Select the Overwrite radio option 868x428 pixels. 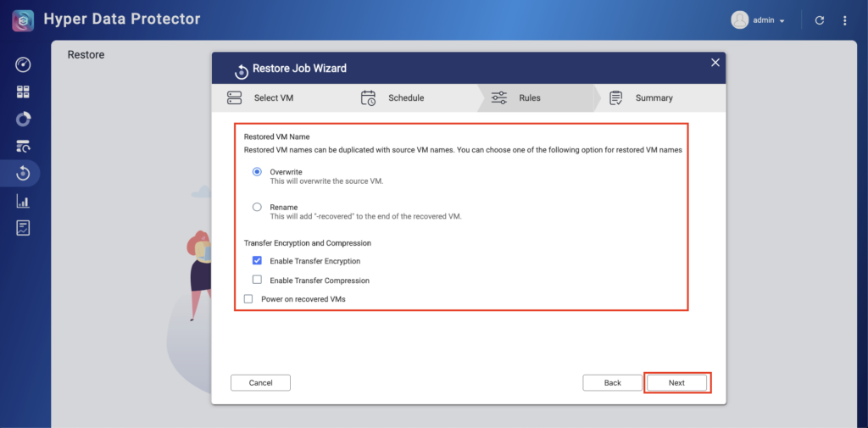click(x=257, y=172)
